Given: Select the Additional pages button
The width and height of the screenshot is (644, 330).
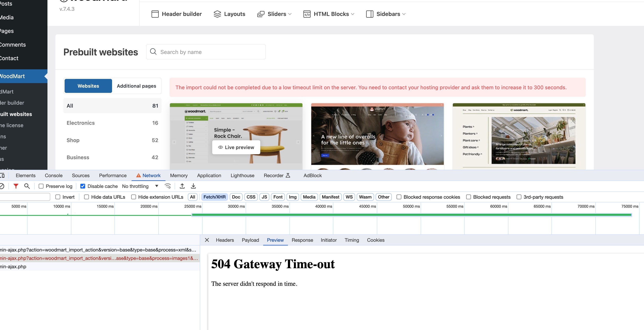Looking at the screenshot, I should pos(136,86).
